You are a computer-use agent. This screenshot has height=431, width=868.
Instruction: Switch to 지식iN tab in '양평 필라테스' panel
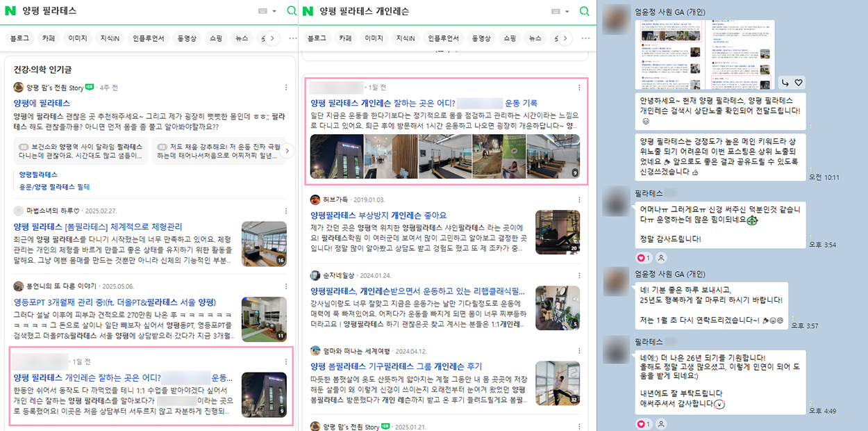pos(110,38)
